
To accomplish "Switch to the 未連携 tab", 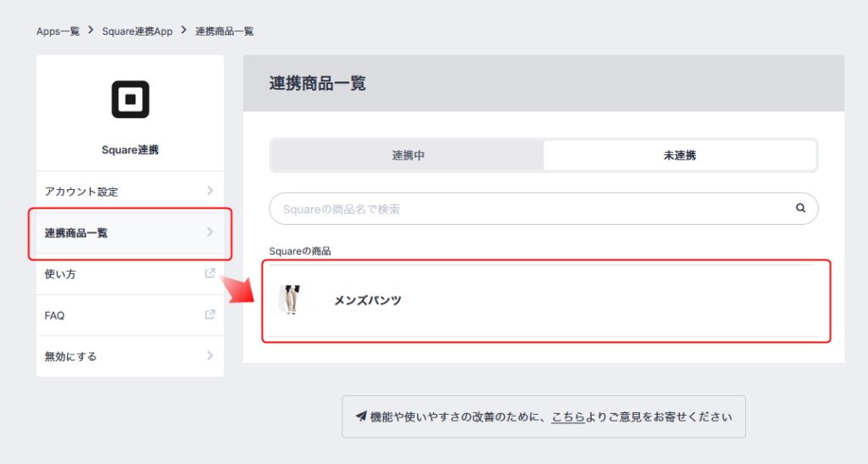I will point(680,155).
